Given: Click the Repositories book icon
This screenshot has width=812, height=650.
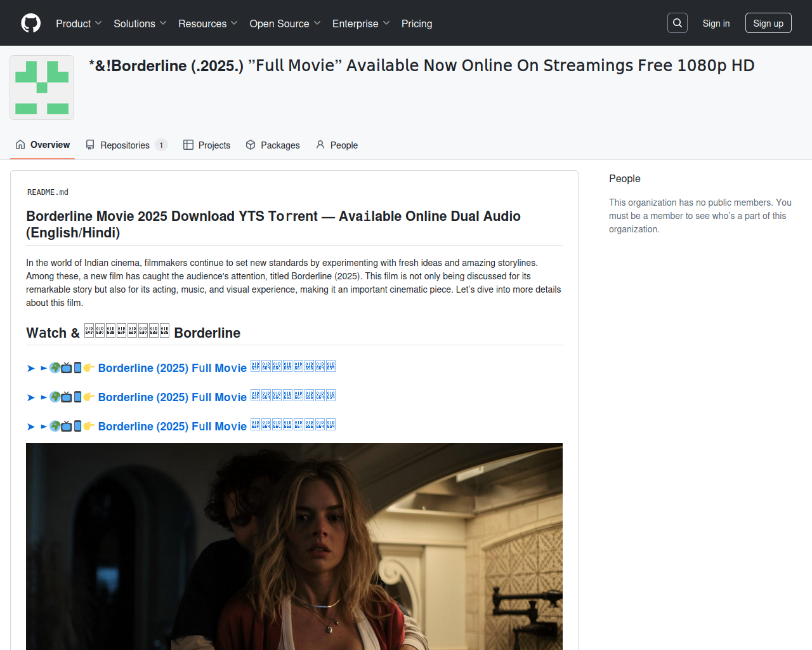Looking at the screenshot, I should click(90, 145).
